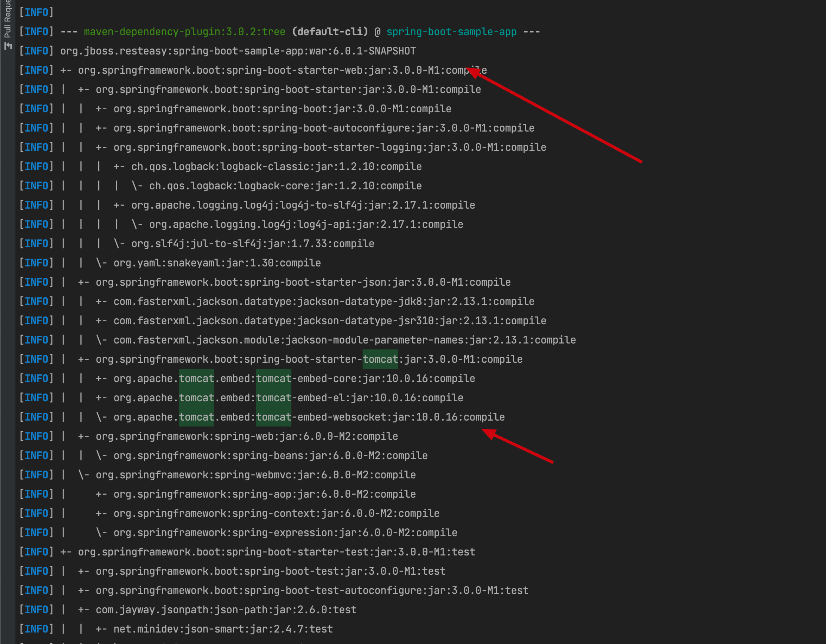Click the Pull Requests sidebar icon
This screenshot has height=644, width=826.
click(8, 46)
